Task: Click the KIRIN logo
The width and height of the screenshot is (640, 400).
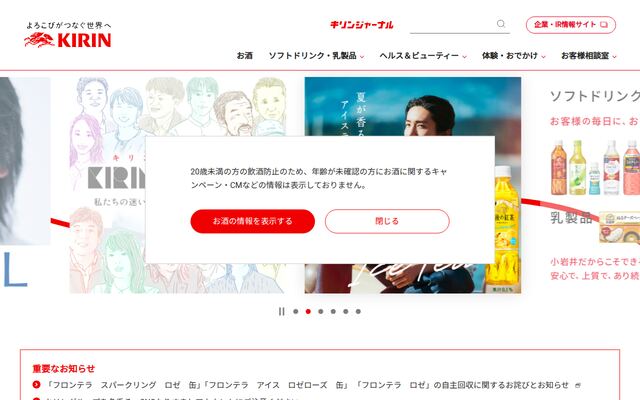Action: pos(67,35)
